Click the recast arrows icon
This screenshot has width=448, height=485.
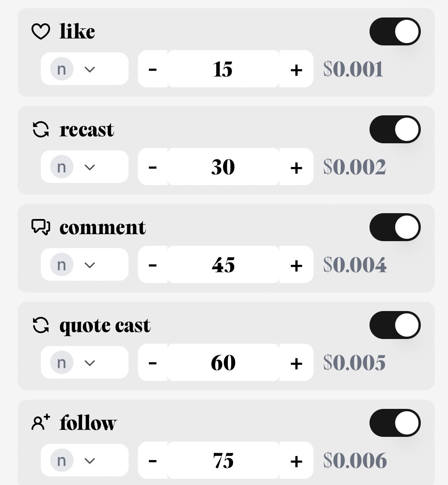tap(41, 129)
